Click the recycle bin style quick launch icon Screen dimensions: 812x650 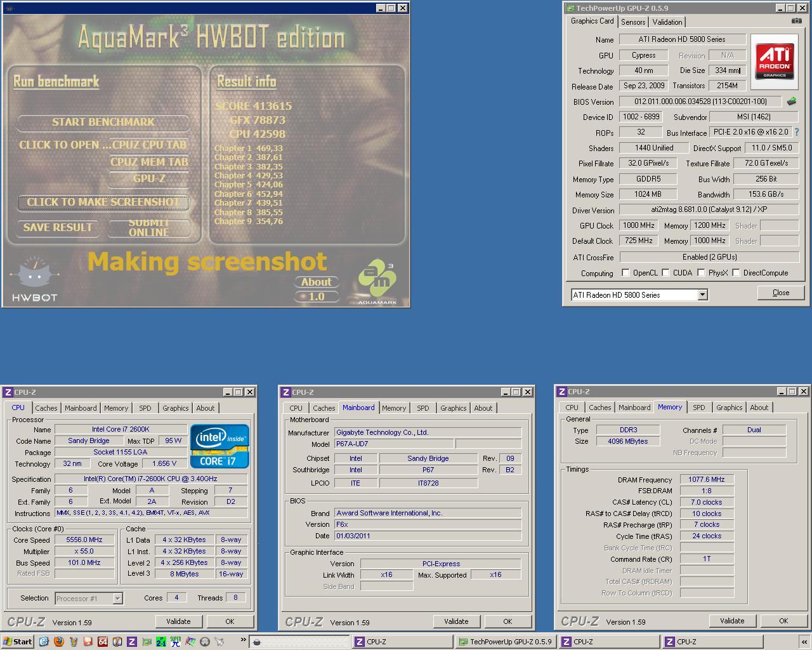coord(73,642)
